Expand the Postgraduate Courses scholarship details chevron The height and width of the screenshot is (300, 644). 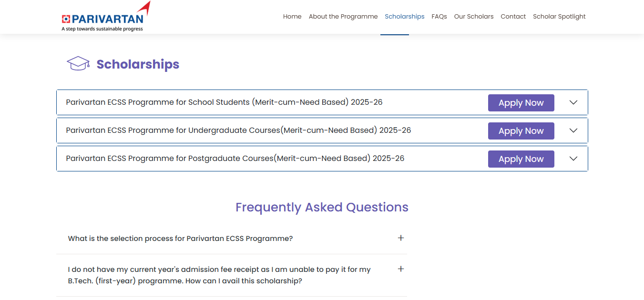pos(573,159)
